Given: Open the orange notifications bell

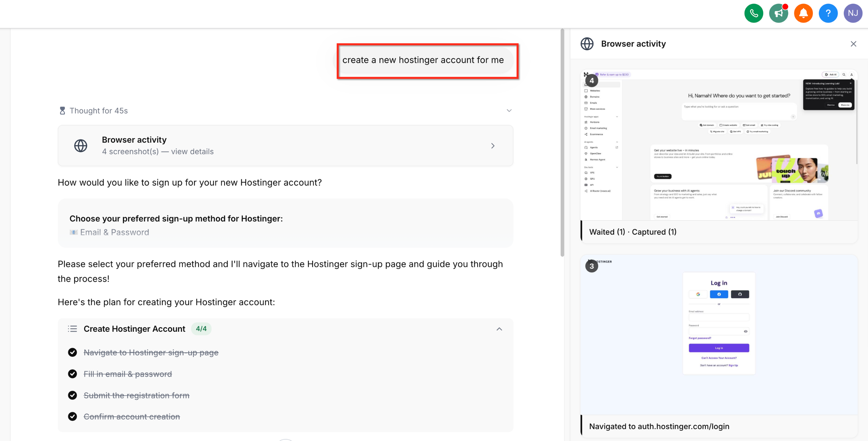Looking at the screenshot, I should tap(803, 13).
